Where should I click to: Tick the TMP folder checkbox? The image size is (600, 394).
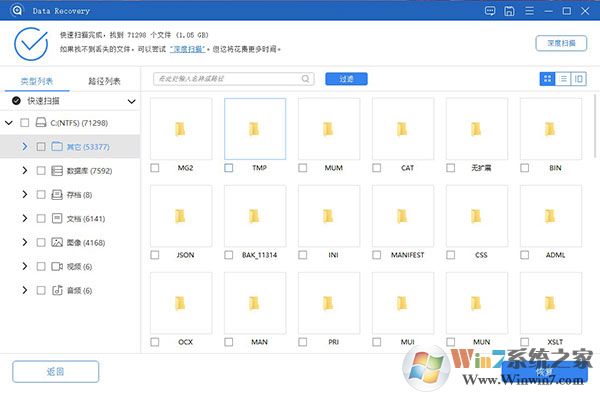point(228,168)
